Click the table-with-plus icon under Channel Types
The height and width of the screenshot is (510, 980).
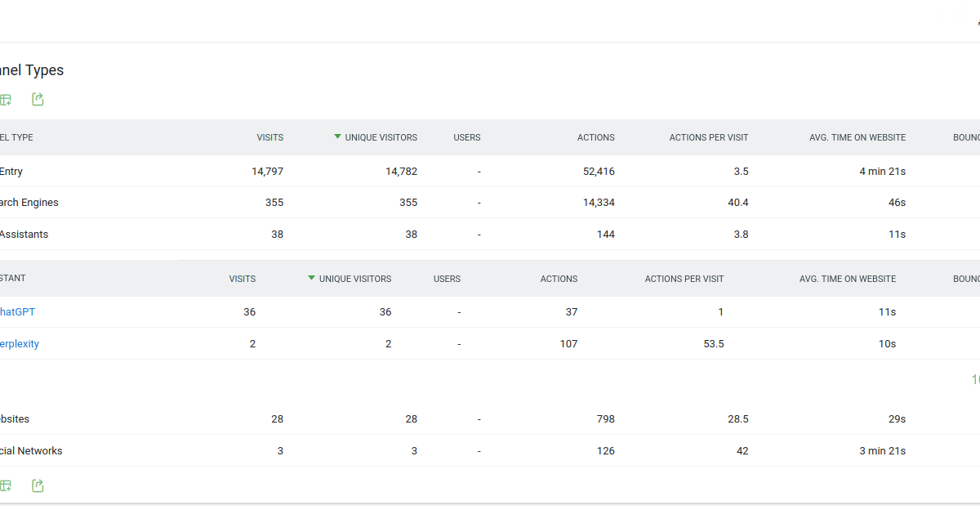point(7,99)
